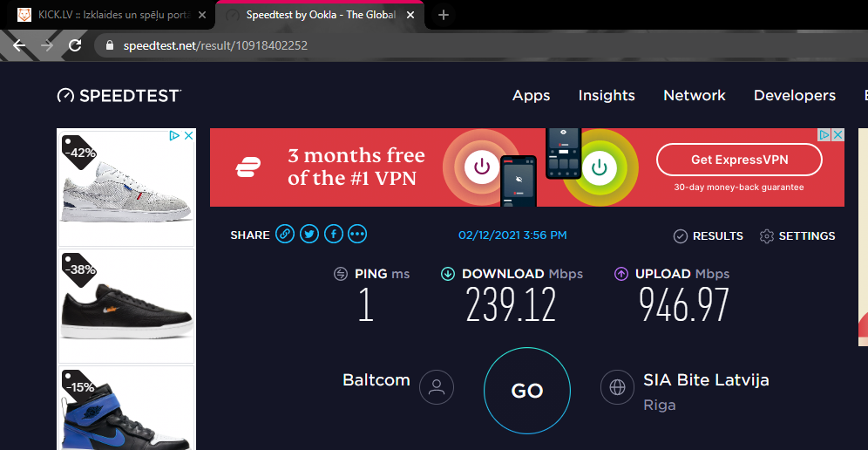This screenshot has height=450, width=868.
Task: Open AdChoices icon on sneaker ad
Action: coord(174,135)
